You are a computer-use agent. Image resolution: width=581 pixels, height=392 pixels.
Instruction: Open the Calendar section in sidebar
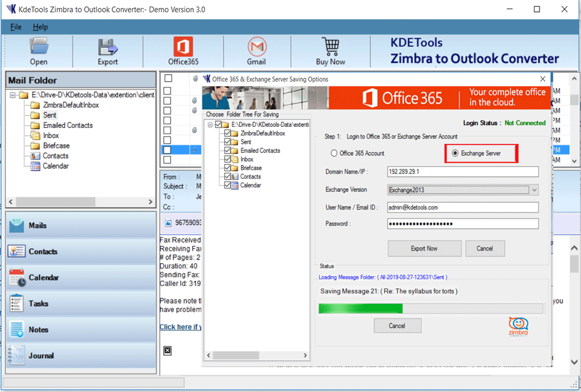tap(44, 278)
